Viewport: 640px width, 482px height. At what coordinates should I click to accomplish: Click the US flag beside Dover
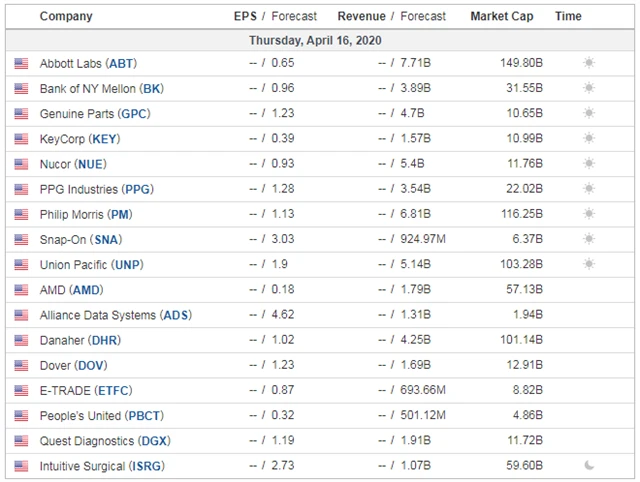[21, 365]
